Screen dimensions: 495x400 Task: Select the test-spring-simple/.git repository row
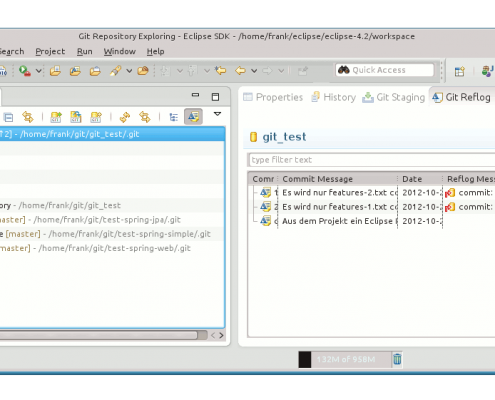coord(112,234)
